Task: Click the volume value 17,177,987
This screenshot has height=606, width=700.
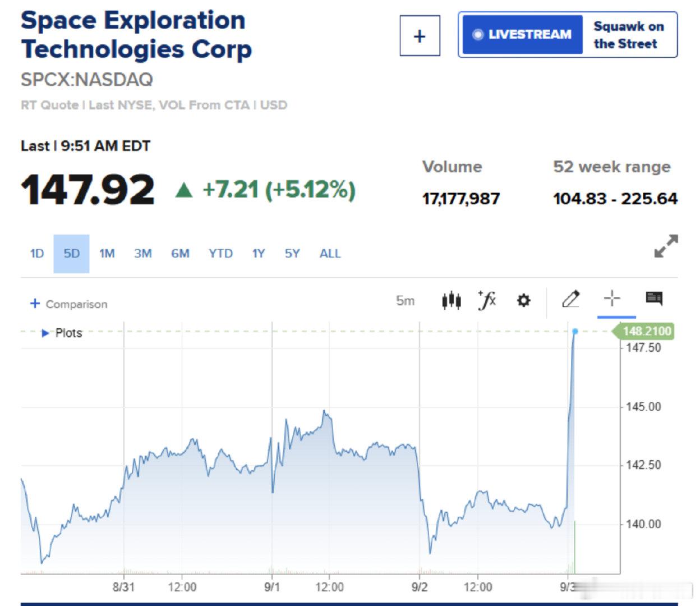Action: [460, 199]
